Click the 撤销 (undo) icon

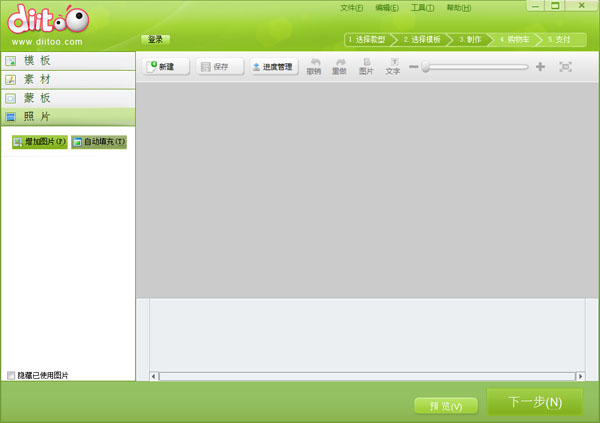(314, 66)
